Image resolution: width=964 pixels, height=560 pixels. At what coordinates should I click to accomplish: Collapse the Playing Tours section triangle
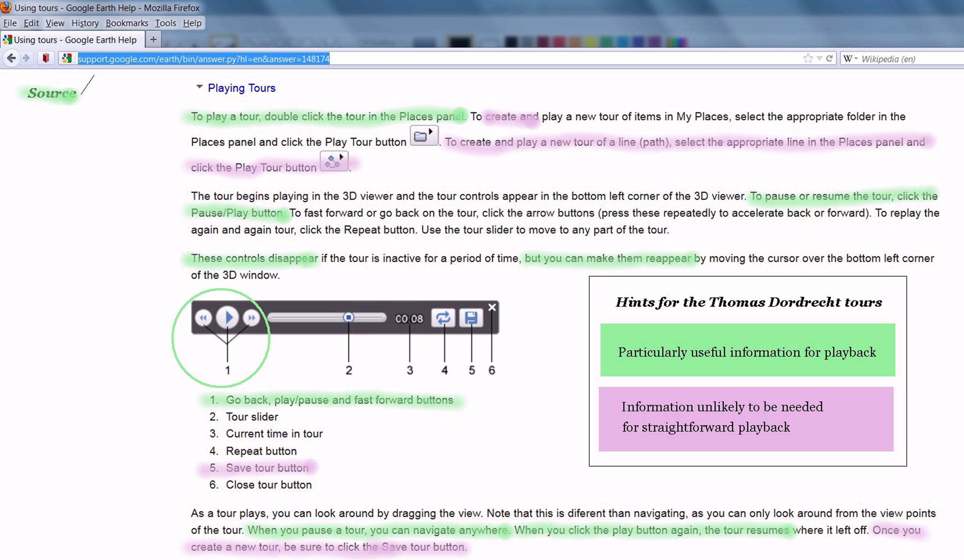199,87
